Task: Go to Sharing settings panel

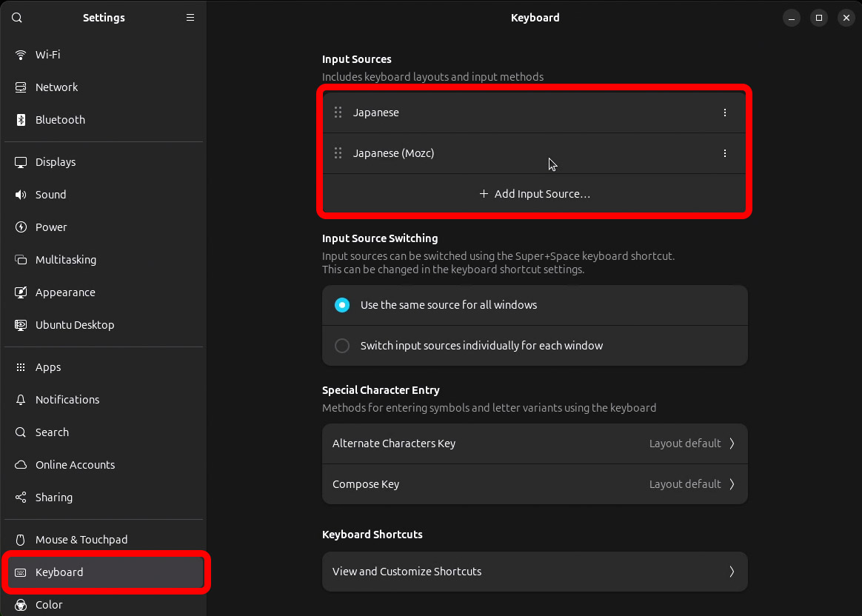Action: 104,498
